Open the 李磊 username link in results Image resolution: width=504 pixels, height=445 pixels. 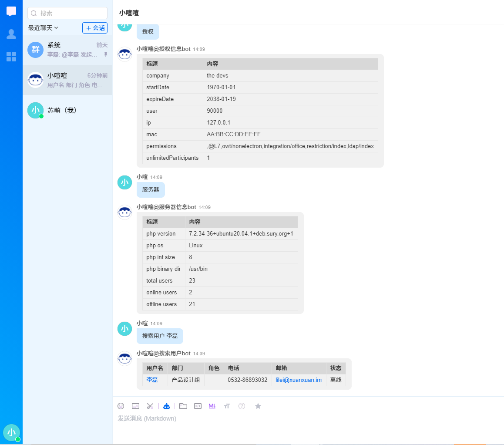pyautogui.click(x=152, y=380)
